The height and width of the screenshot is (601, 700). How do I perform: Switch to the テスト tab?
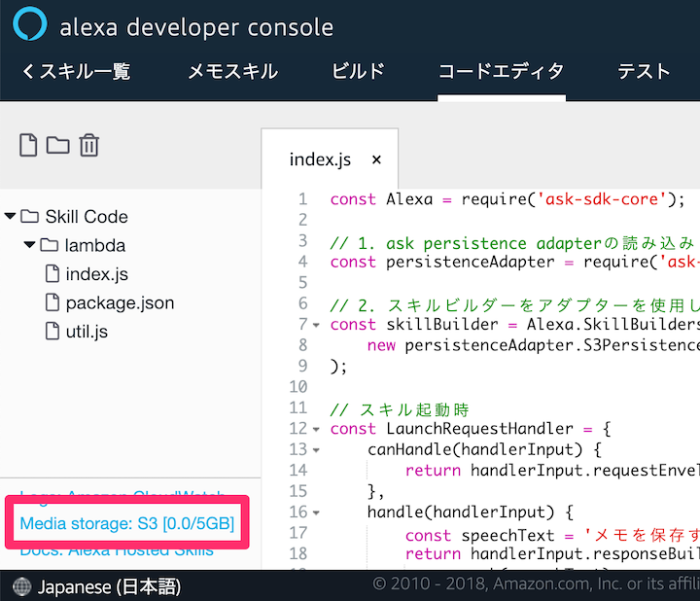(645, 71)
